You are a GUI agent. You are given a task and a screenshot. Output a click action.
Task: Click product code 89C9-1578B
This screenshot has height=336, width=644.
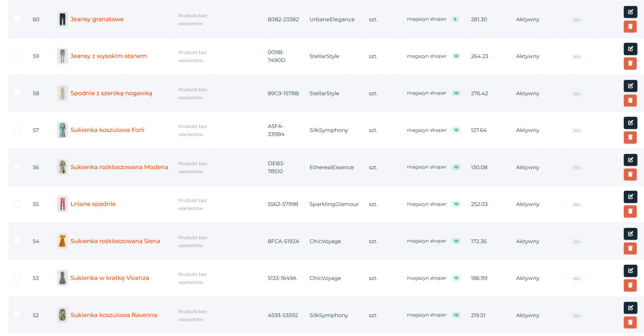coord(283,93)
